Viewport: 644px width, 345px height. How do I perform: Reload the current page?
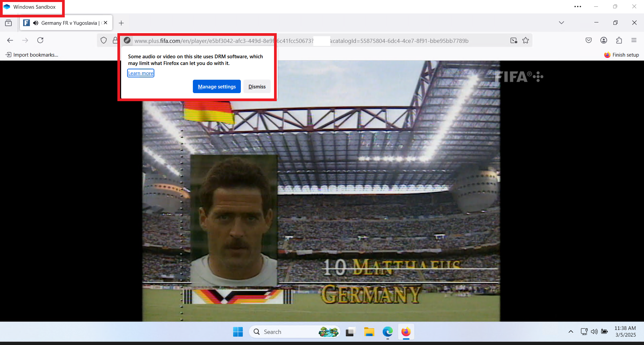(40, 40)
